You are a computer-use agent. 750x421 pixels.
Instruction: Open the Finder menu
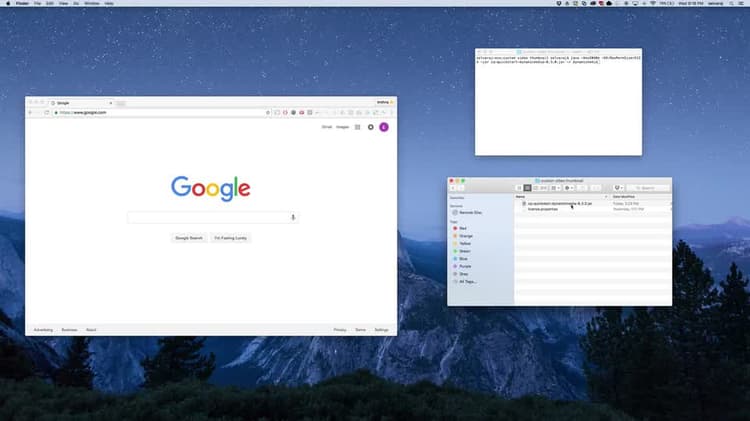(22, 3)
